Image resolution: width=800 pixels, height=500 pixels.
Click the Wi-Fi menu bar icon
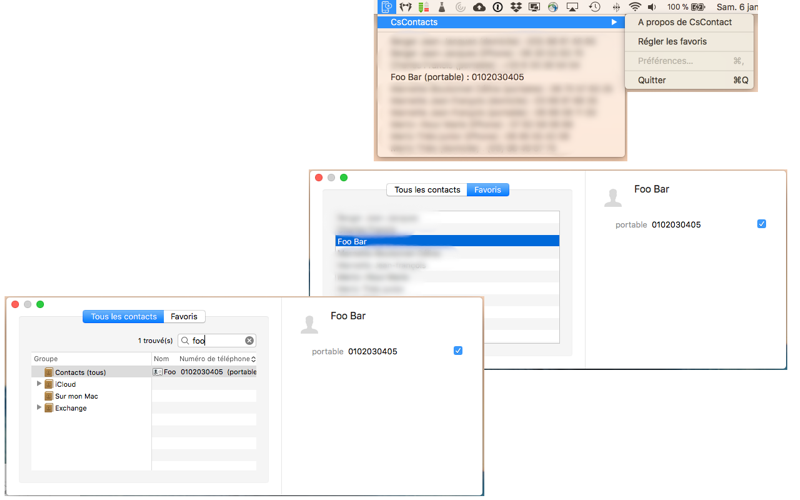click(635, 7)
